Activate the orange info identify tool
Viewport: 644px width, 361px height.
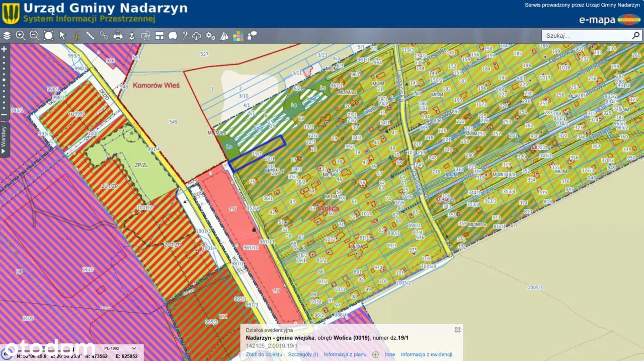click(x=76, y=36)
